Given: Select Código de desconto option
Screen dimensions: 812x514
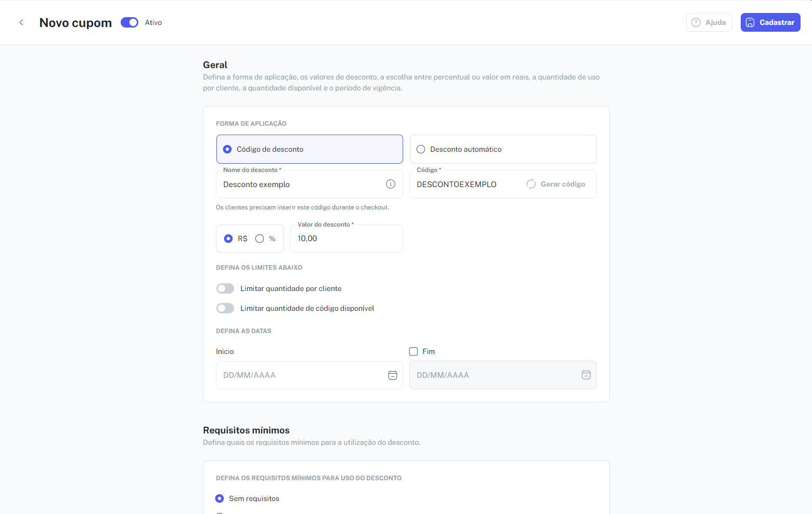Looking at the screenshot, I should [310, 149].
